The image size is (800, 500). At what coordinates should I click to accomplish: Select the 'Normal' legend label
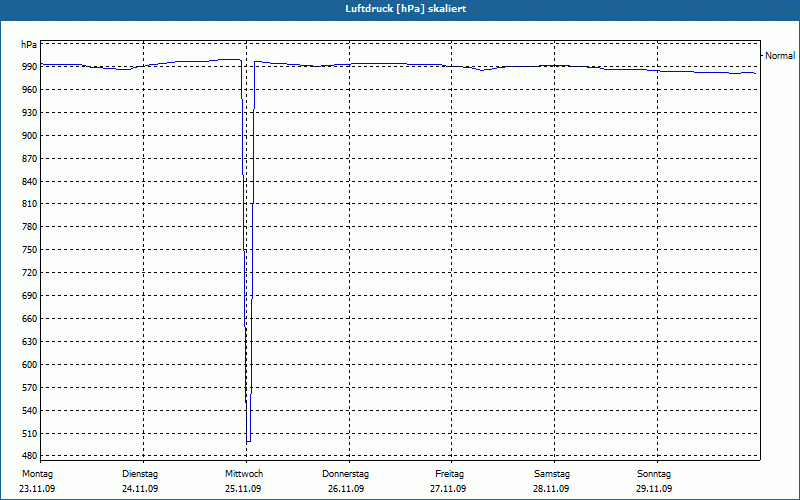click(x=780, y=56)
